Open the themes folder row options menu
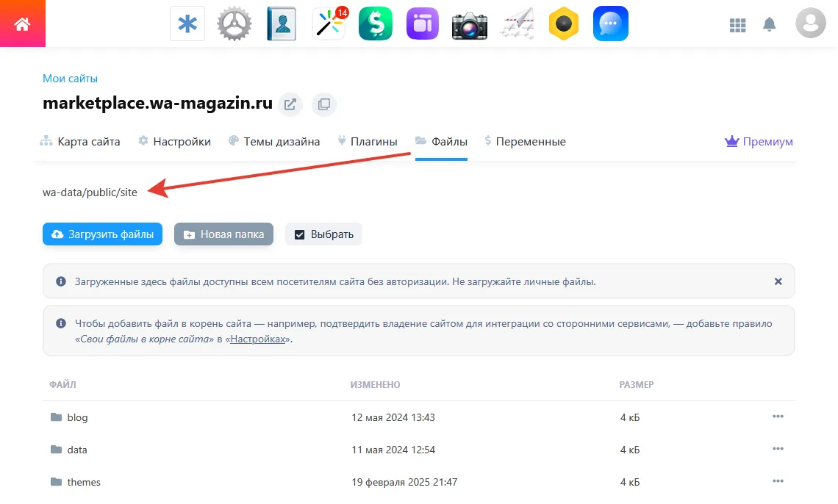Image resolution: width=838 pixels, height=504 pixels. tap(778, 481)
